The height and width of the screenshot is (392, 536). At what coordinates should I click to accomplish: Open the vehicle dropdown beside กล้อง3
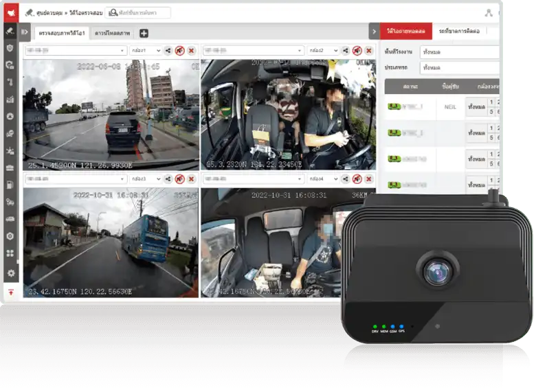click(x=76, y=179)
